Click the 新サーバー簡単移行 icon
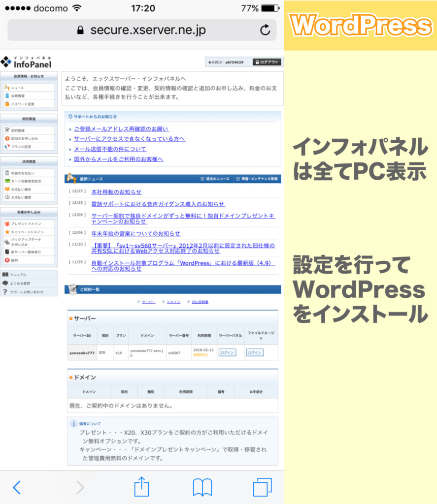437x504 pixels. (x=7, y=252)
